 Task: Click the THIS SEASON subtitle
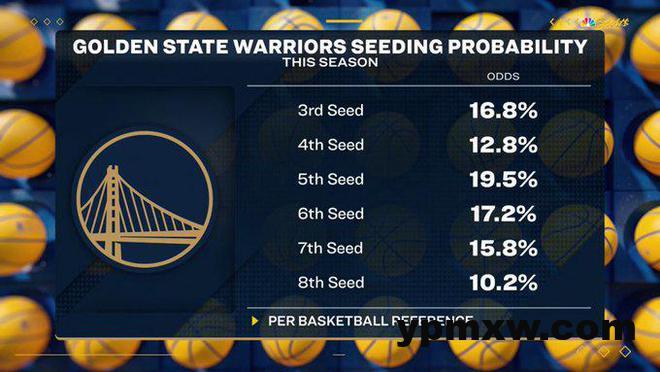point(330,63)
